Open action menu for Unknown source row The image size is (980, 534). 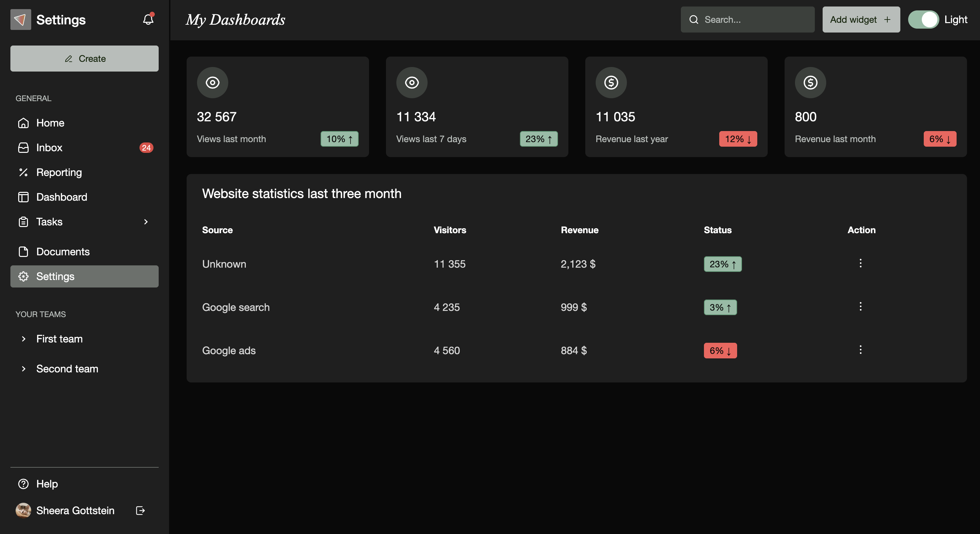click(861, 263)
